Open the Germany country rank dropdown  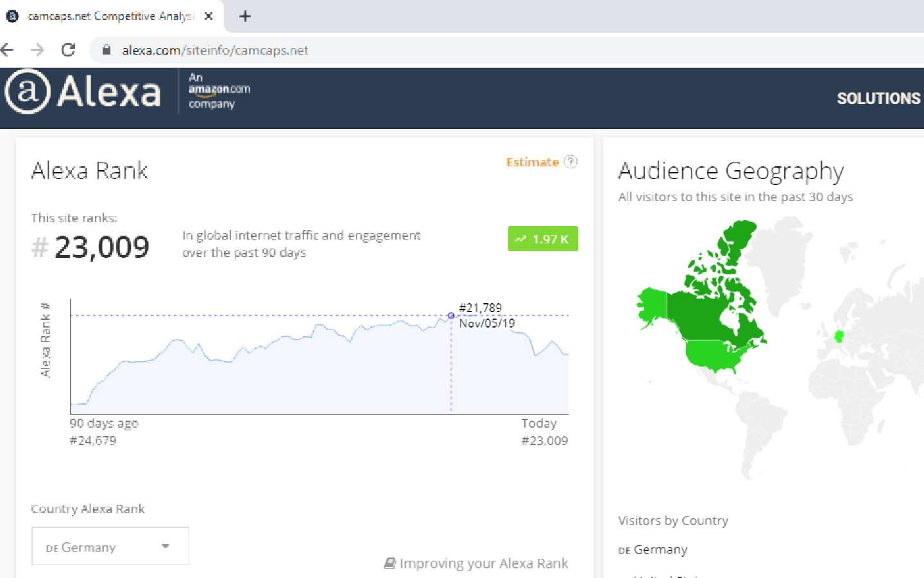(x=110, y=547)
